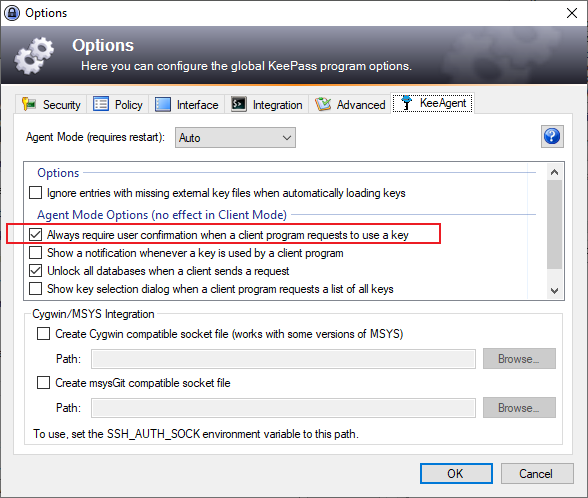Click the 'Agent Mode (requires restart):' label

pos(95,137)
